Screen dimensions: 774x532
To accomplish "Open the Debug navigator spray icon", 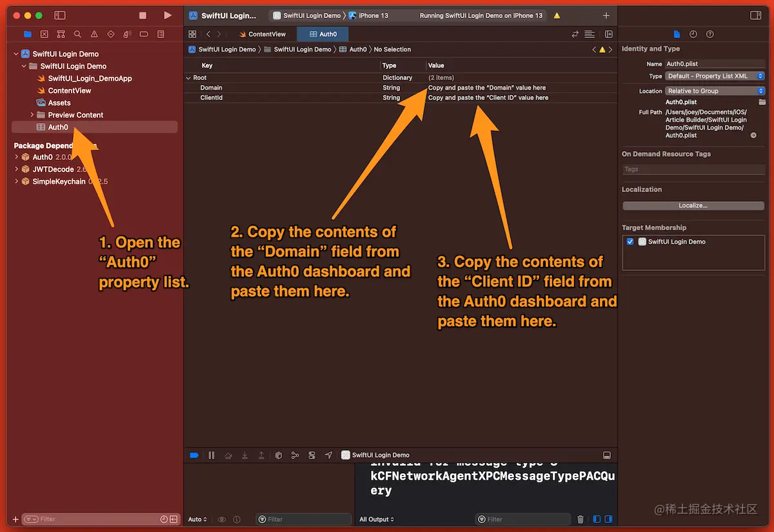I will point(127,34).
